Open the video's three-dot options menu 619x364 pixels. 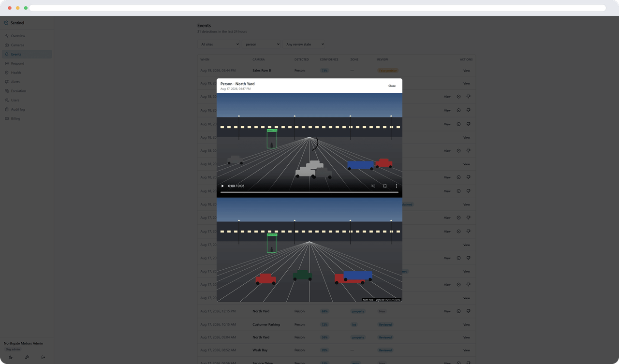(x=397, y=186)
